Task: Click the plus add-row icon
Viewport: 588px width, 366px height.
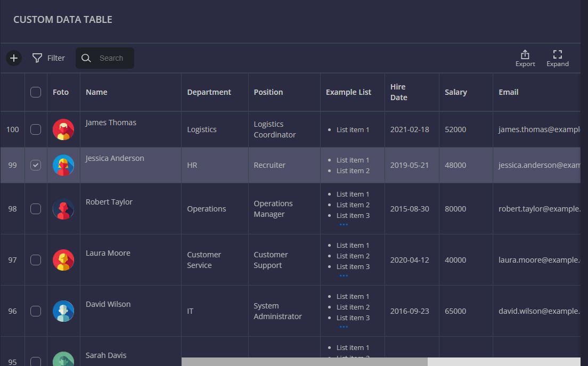Action: point(14,58)
